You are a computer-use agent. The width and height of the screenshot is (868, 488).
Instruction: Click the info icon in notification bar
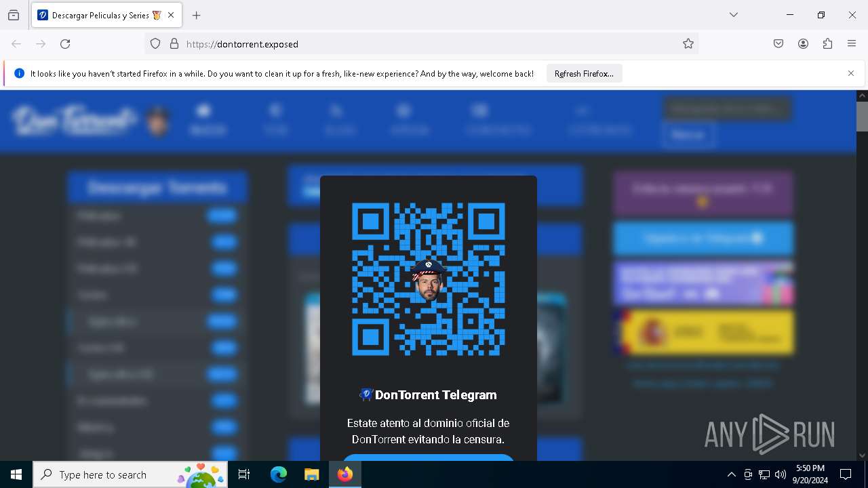pos(19,73)
